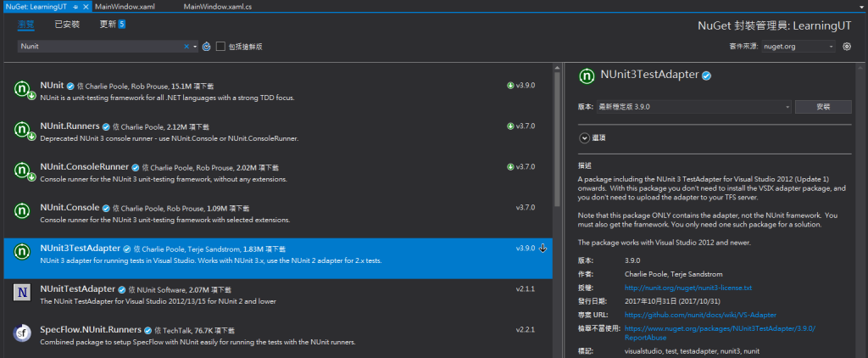
Task: Switch to the Updates (更新) tab
Action: click(x=108, y=25)
